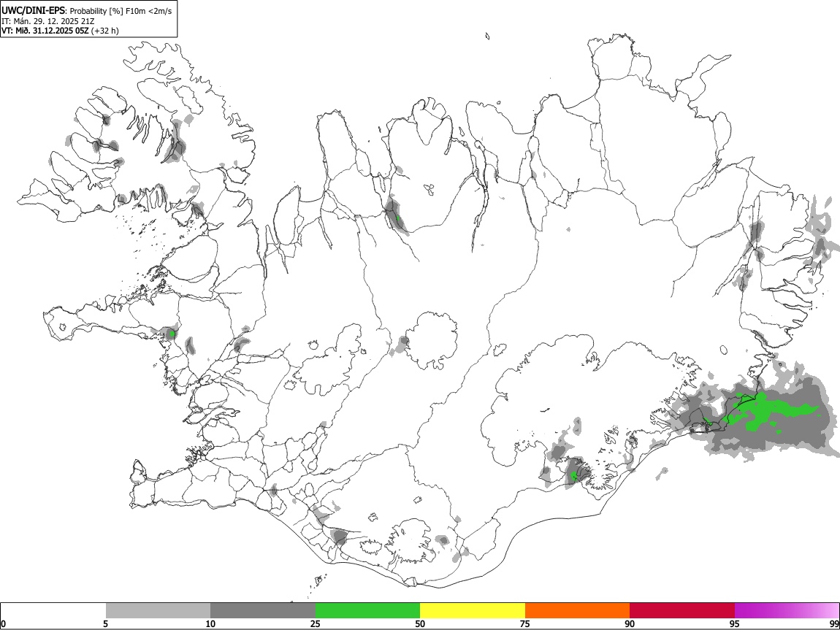Click the legend tick label '10'
The image size is (840, 630).
[210, 623]
